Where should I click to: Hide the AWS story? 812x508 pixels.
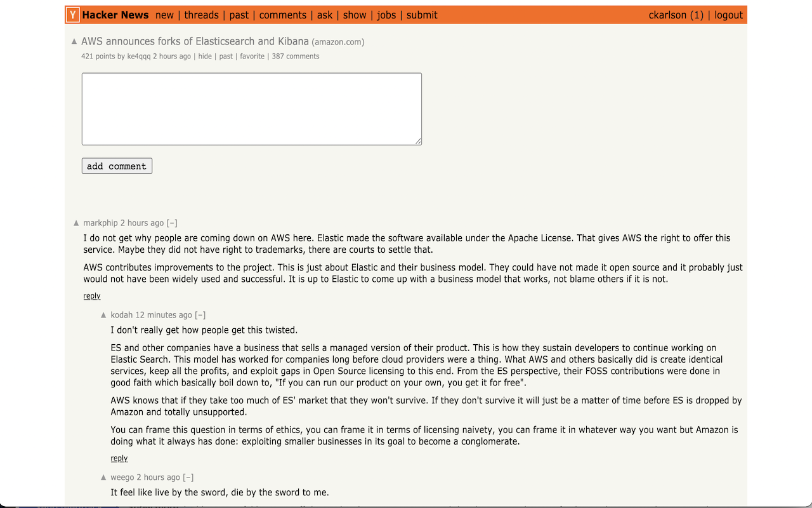tap(204, 56)
